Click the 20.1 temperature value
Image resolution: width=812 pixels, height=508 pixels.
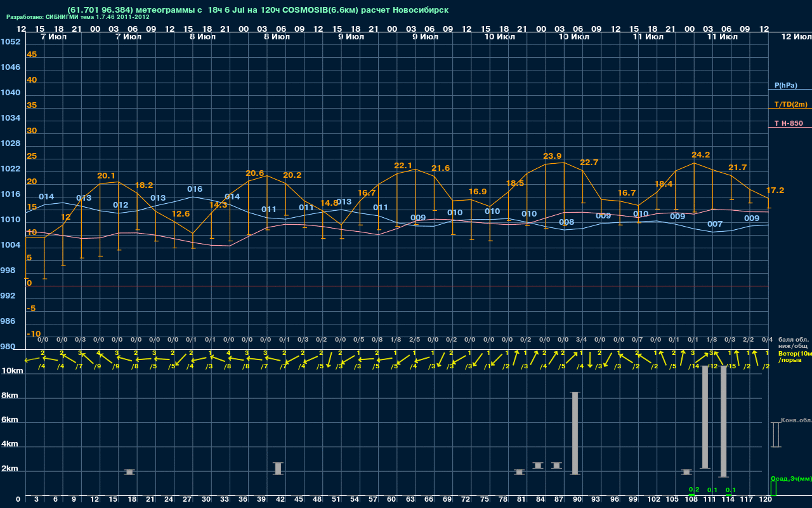[106, 176]
